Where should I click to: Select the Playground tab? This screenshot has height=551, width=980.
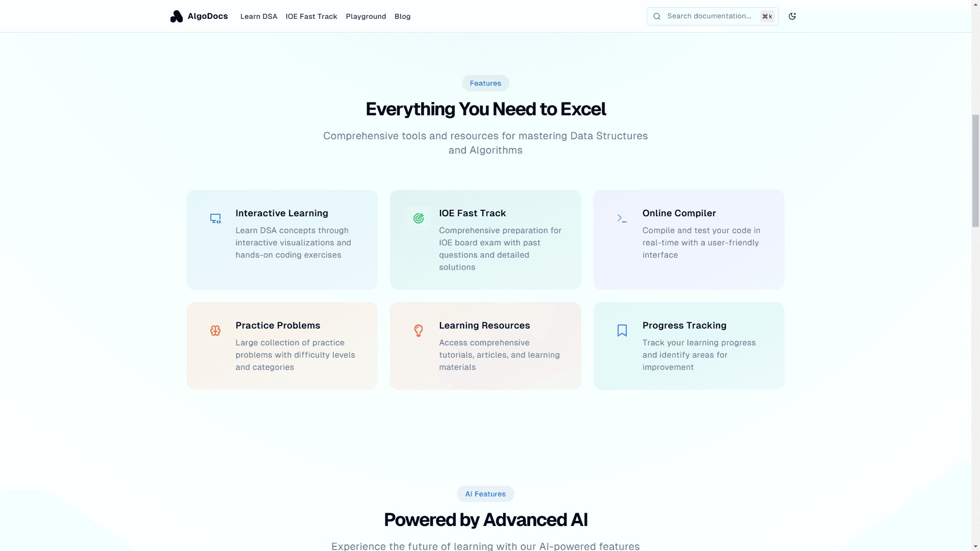(x=365, y=16)
